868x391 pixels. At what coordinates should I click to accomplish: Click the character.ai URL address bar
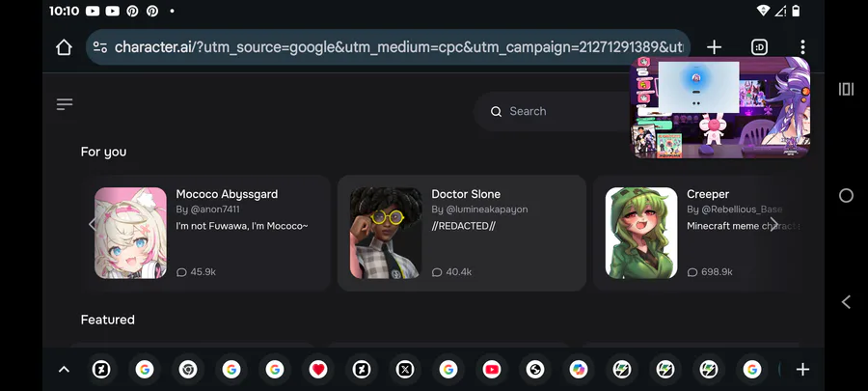(388, 47)
